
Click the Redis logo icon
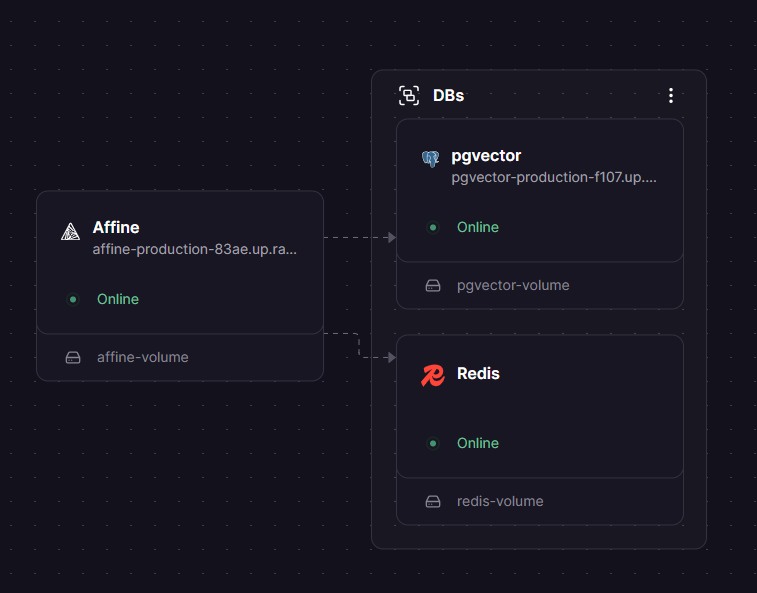coord(433,376)
